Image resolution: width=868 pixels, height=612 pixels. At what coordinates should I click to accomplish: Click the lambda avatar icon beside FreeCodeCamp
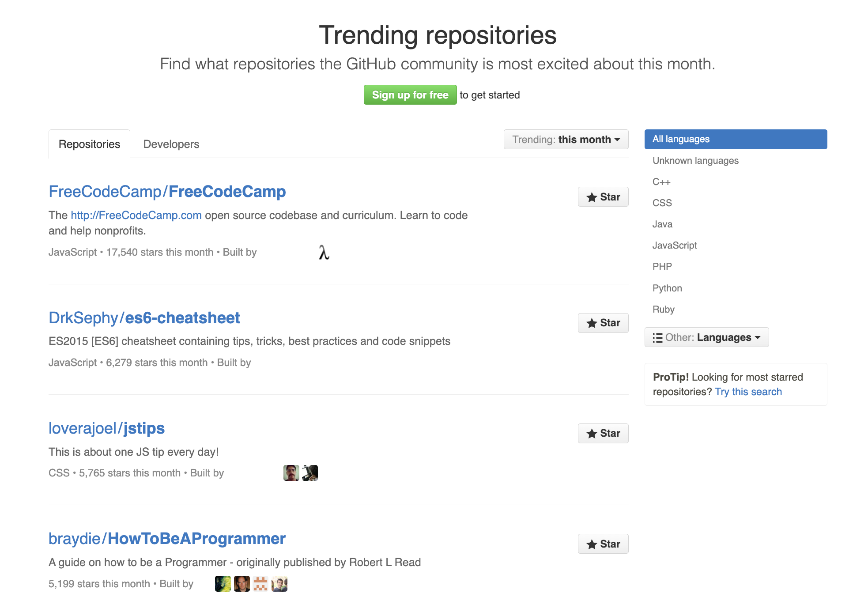point(324,253)
